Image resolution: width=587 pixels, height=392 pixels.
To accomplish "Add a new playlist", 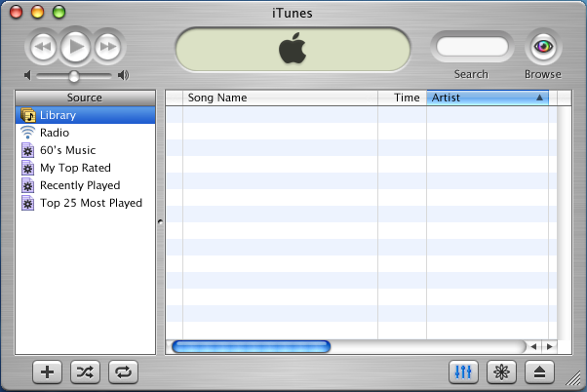I will 49,372.
